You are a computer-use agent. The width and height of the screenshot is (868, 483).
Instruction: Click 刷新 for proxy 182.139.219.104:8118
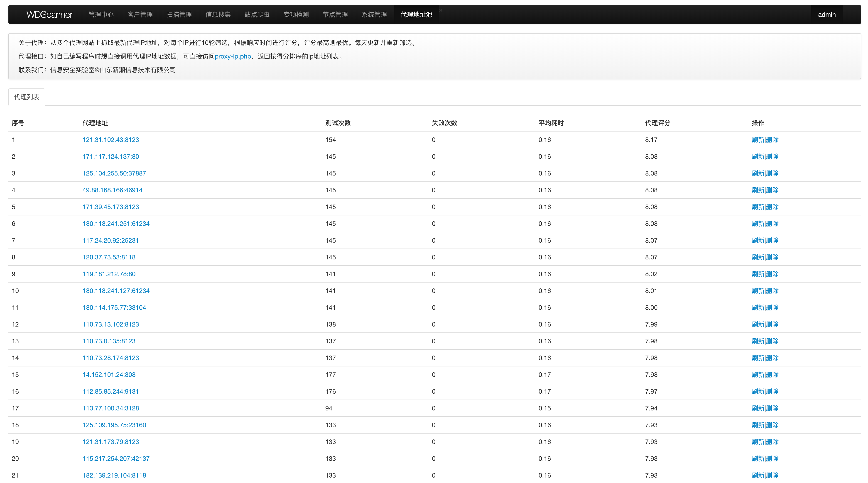point(758,475)
